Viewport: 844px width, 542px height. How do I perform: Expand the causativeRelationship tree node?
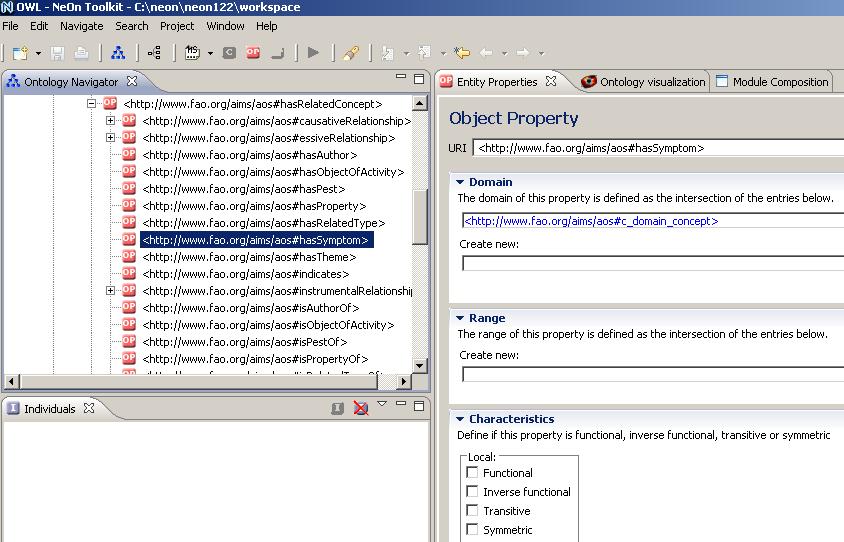110,121
